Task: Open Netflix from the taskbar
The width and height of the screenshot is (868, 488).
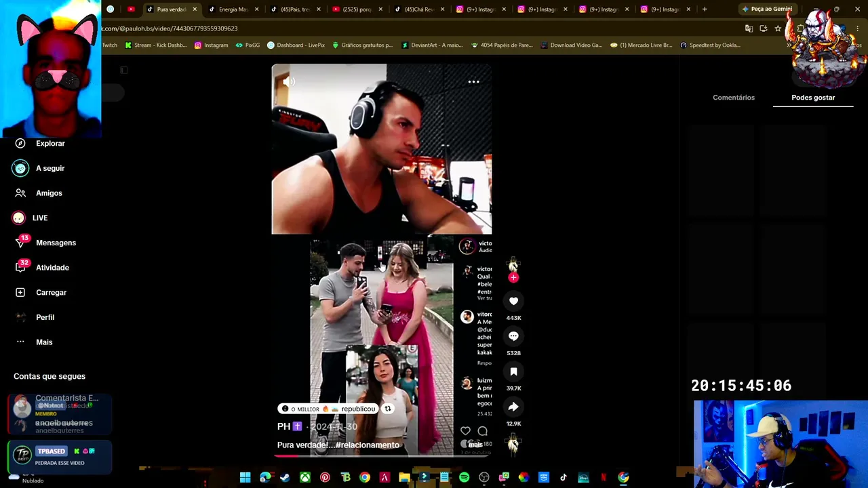Action: 603,478
